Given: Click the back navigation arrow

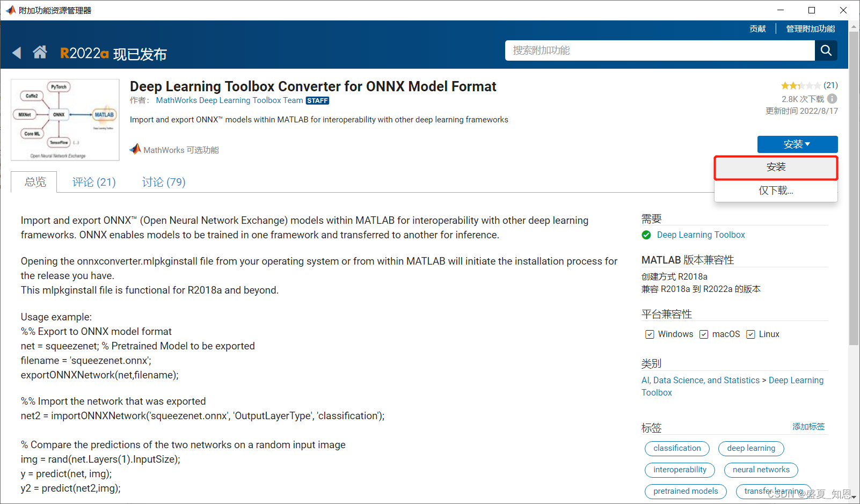Looking at the screenshot, I should 17,52.
